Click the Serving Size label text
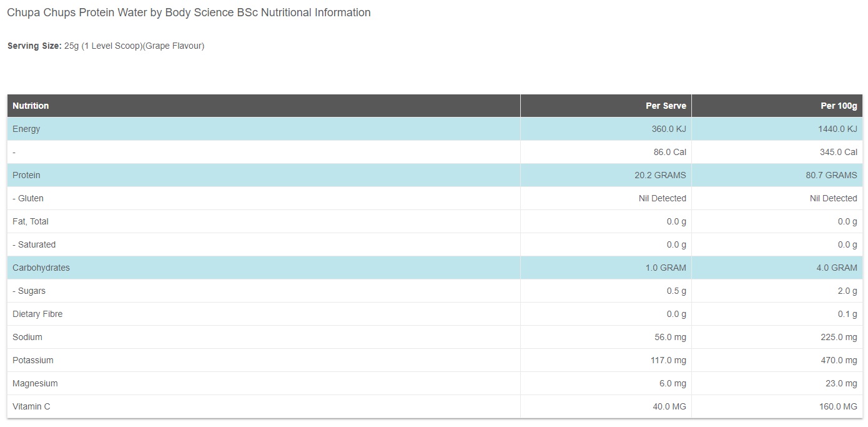This screenshot has width=868, height=427. coord(34,46)
